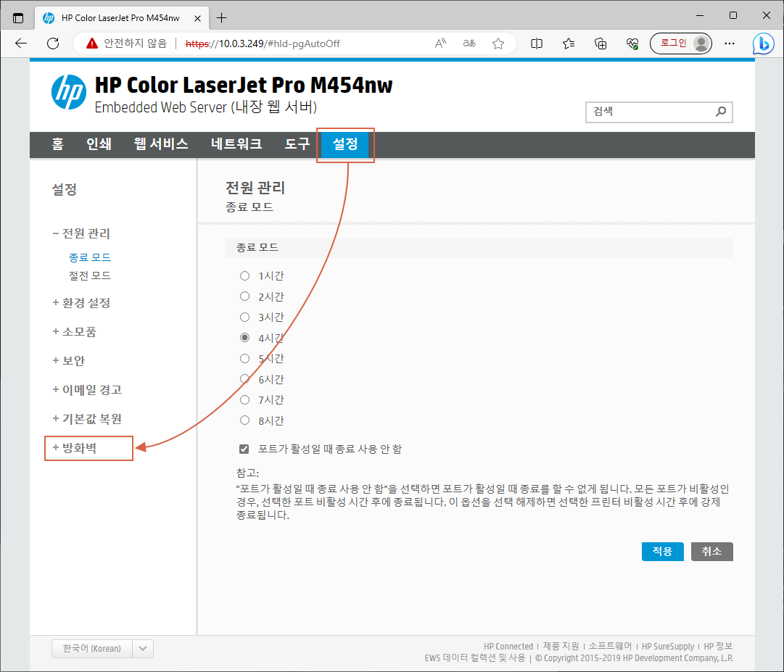The image size is (784, 672).
Task: Open the Bing sidebar icon
Action: (x=764, y=43)
